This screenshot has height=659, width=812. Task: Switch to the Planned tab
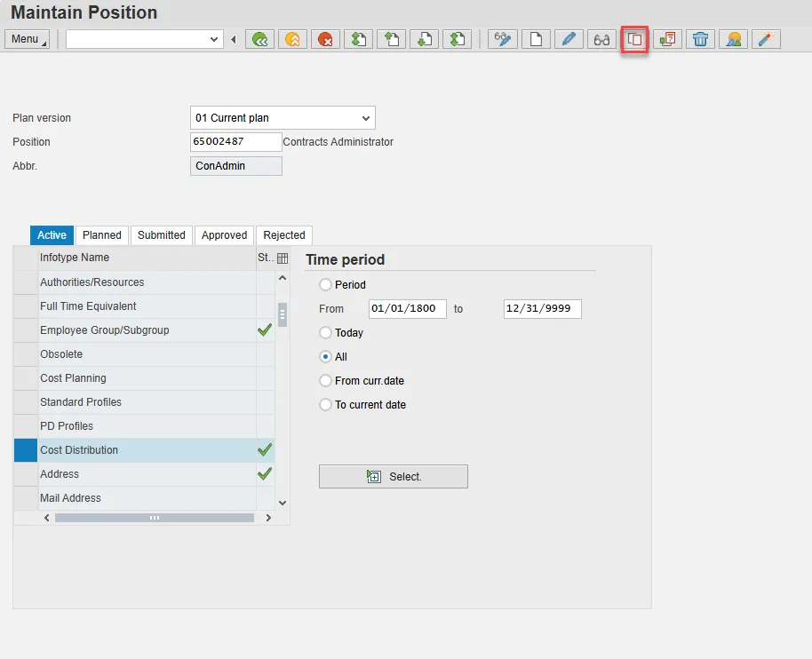tap(102, 235)
